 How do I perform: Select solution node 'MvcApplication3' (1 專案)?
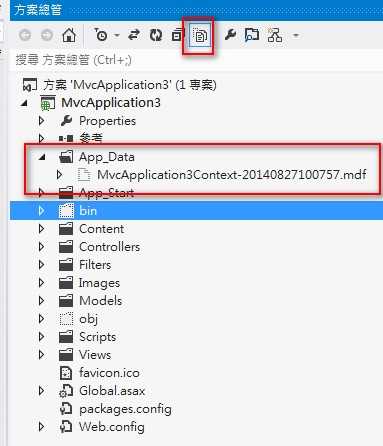130,85
